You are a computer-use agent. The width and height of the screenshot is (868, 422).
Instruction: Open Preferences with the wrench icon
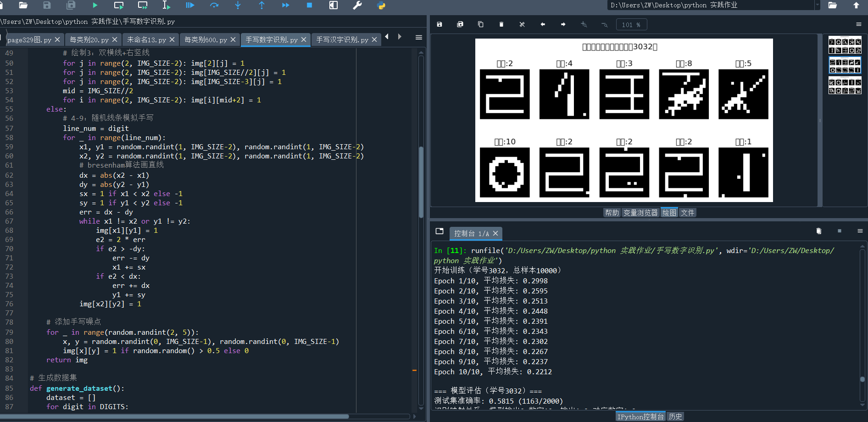coord(357,5)
